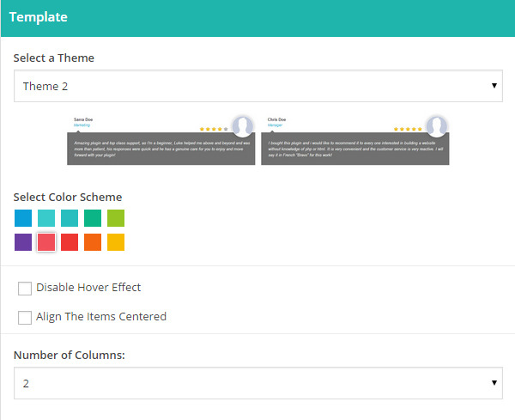Choose the emerald green color swatch
Viewport: 515px width, 420px height.
point(93,218)
